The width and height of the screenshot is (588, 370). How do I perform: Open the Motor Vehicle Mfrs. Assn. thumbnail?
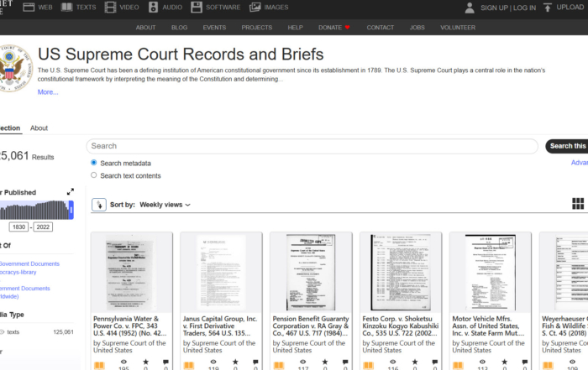click(491, 273)
